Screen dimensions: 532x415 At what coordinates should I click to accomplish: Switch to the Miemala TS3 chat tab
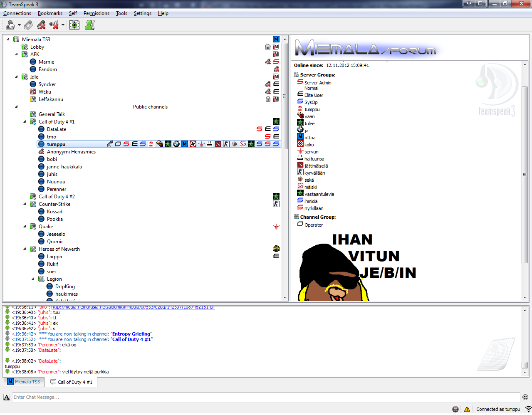click(x=24, y=382)
